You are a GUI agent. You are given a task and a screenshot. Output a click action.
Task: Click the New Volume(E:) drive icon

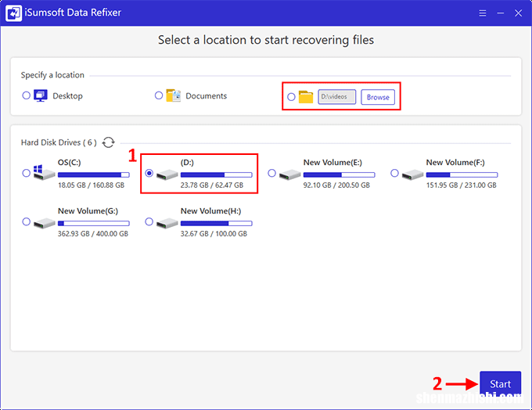[x=290, y=174]
